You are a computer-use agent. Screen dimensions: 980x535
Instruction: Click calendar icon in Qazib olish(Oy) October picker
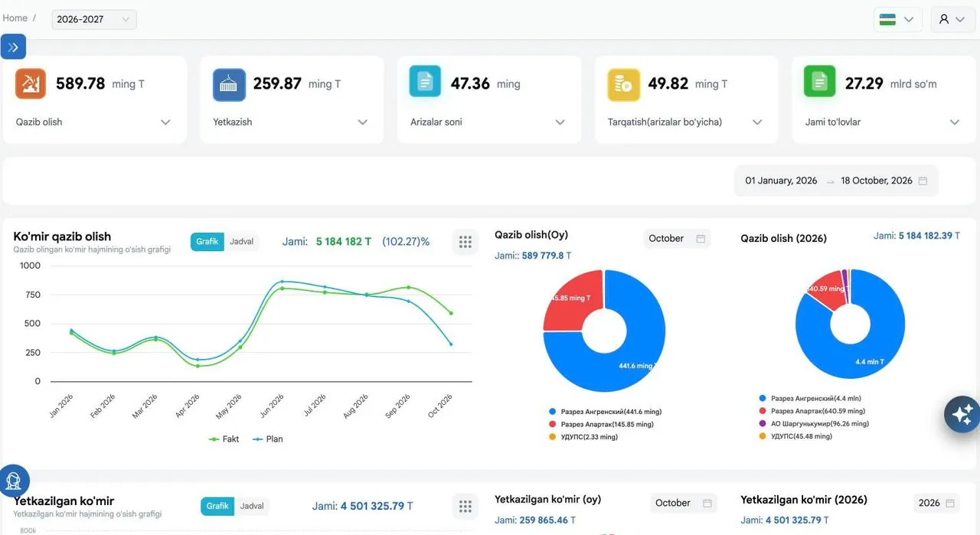(x=701, y=239)
